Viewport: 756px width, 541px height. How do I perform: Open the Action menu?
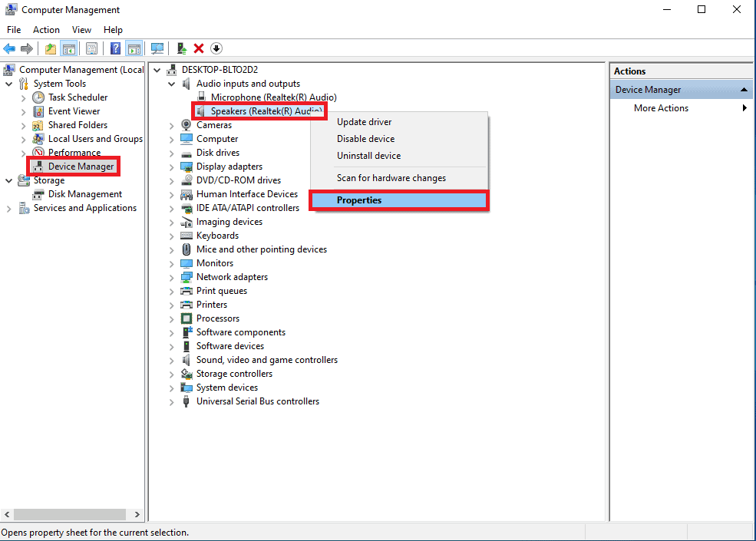pyautogui.click(x=46, y=29)
